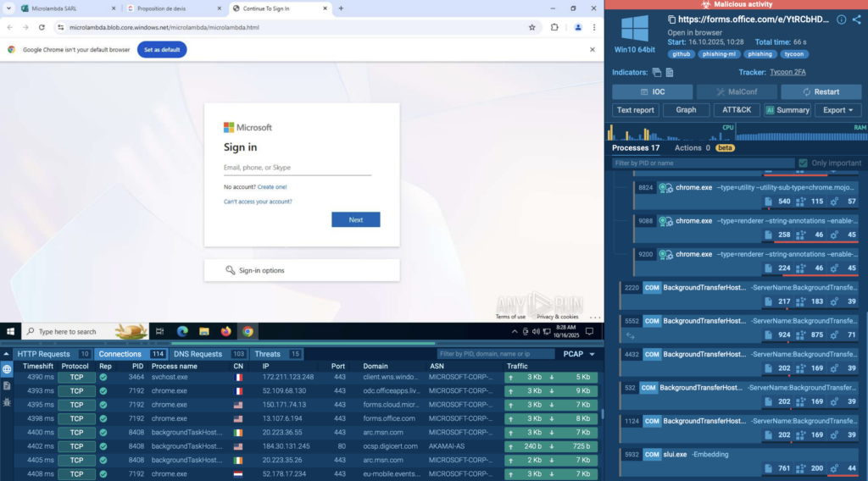
Task: Click the share icon beside the task URL
Action: 855,19
